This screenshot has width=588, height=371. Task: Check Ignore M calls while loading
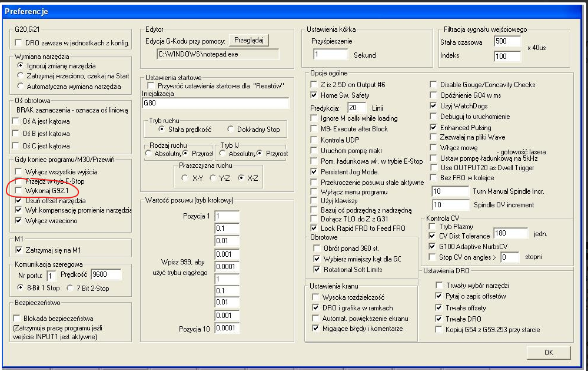tap(314, 118)
